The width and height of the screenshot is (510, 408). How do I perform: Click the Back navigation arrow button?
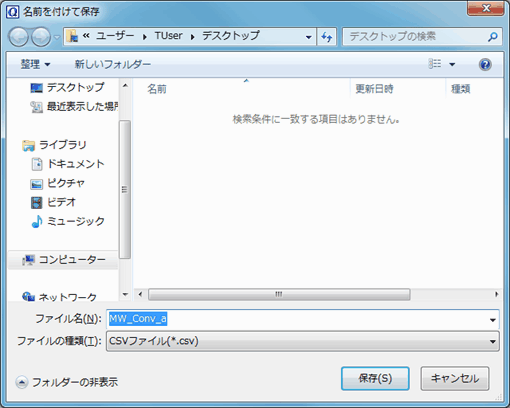coord(18,37)
